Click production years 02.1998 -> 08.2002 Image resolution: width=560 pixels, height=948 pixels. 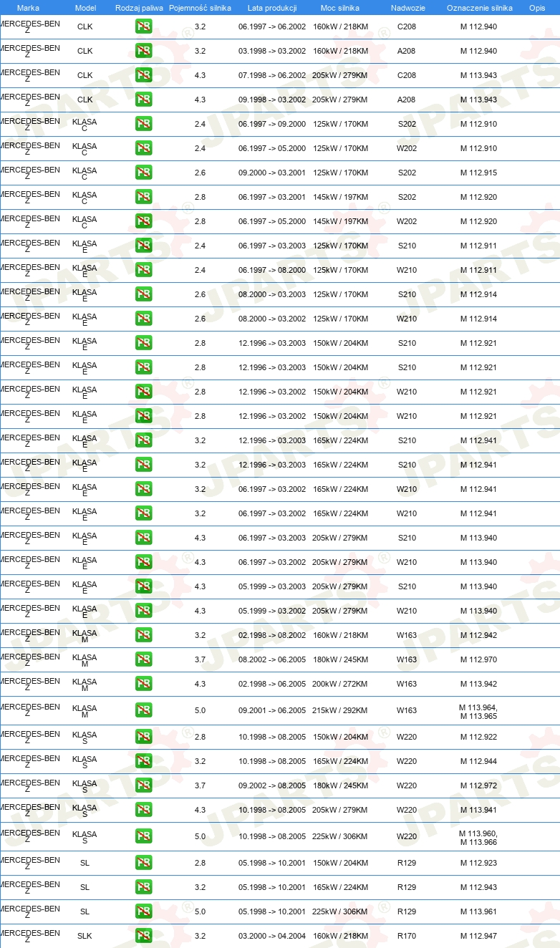click(272, 635)
